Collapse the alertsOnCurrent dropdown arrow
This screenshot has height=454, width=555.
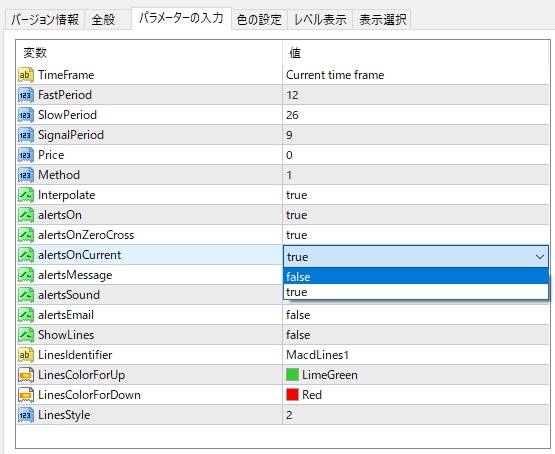click(x=539, y=257)
